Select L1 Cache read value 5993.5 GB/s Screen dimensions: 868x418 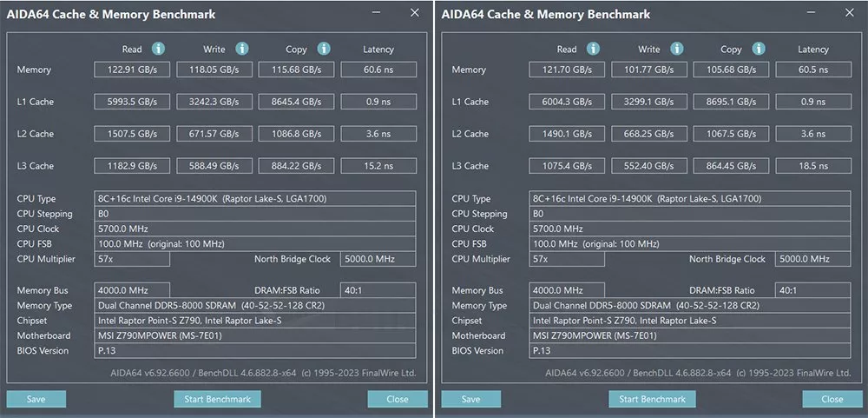(132, 102)
